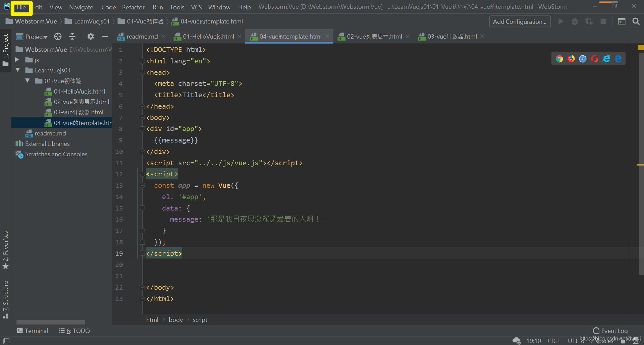Open page in Chrome browser icon
Image resolution: width=644 pixels, height=345 pixels.
(x=559, y=59)
